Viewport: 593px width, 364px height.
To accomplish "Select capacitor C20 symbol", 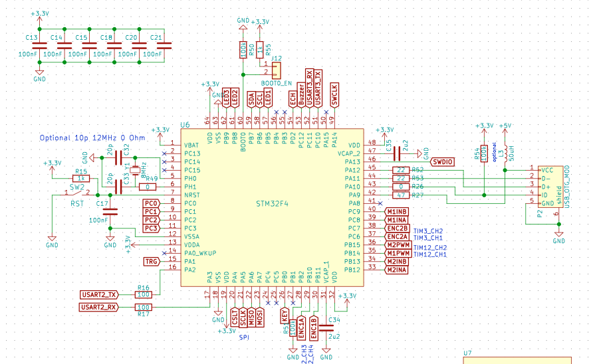I will 139,46.
